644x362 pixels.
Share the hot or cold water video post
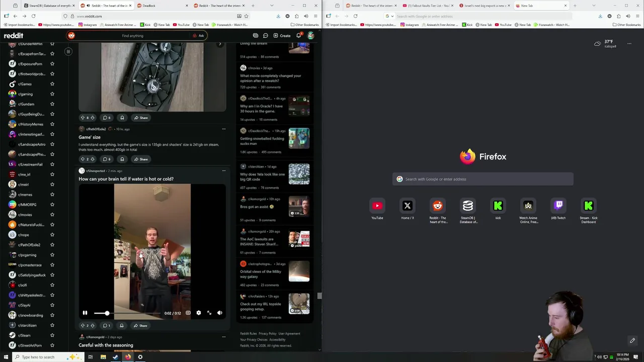pyautogui.click(x=140, y=326)
